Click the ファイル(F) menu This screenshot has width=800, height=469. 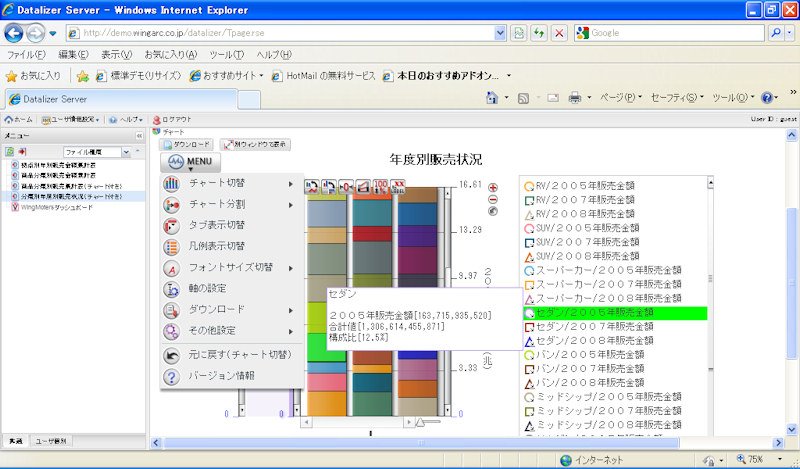point(26,55)
